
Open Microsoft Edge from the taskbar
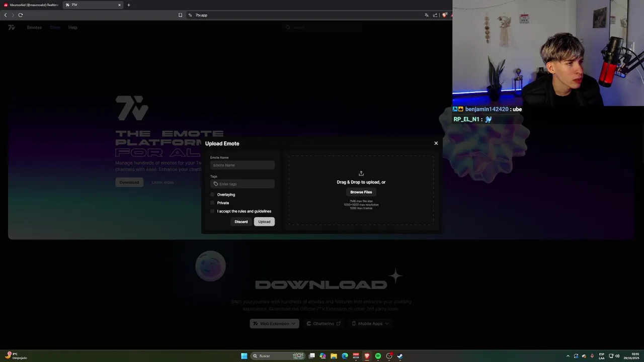point(345,356)
